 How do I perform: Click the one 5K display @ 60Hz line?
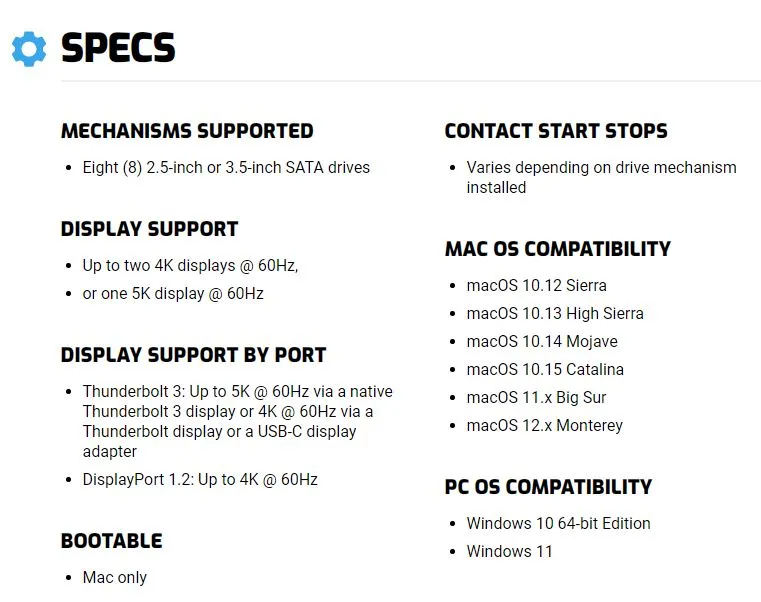173,294
